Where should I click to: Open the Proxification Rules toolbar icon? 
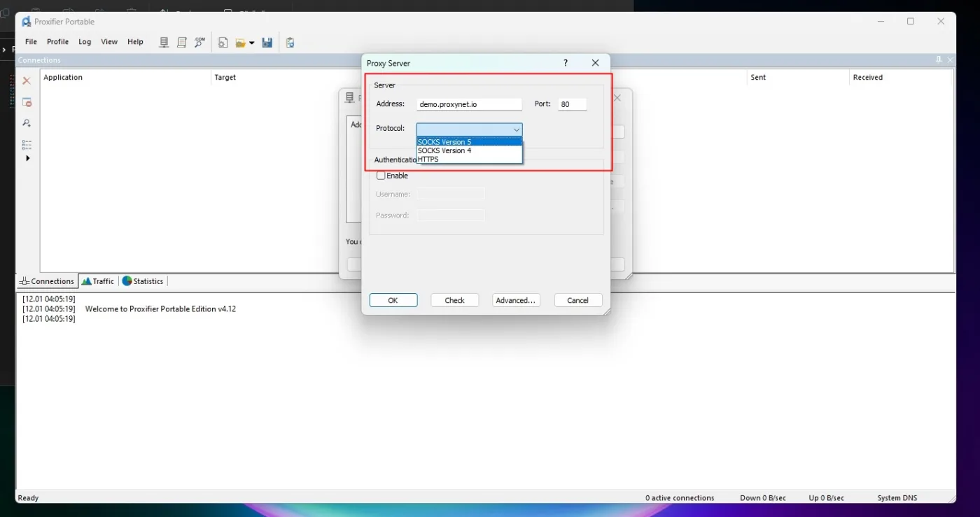point(182,43)
